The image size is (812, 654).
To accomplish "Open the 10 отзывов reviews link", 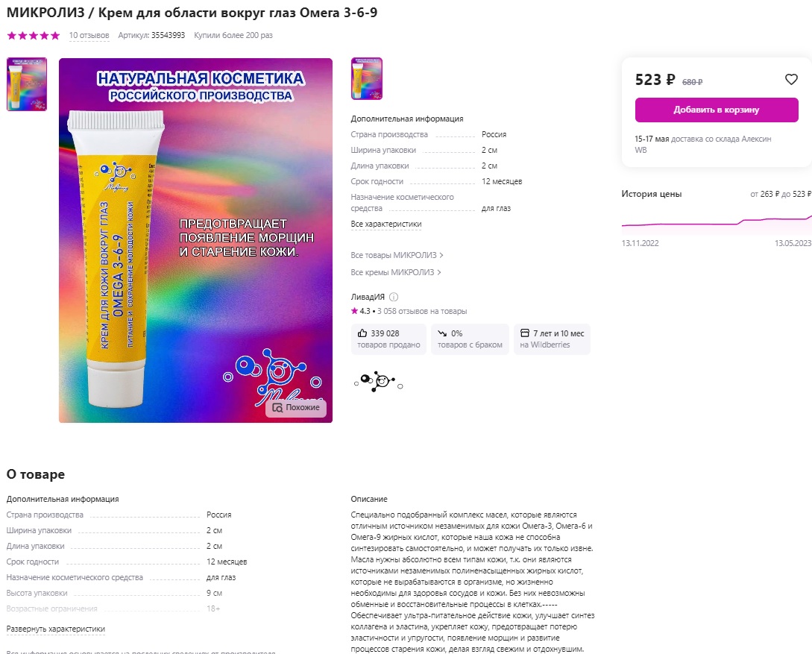I will coord(89,35).
